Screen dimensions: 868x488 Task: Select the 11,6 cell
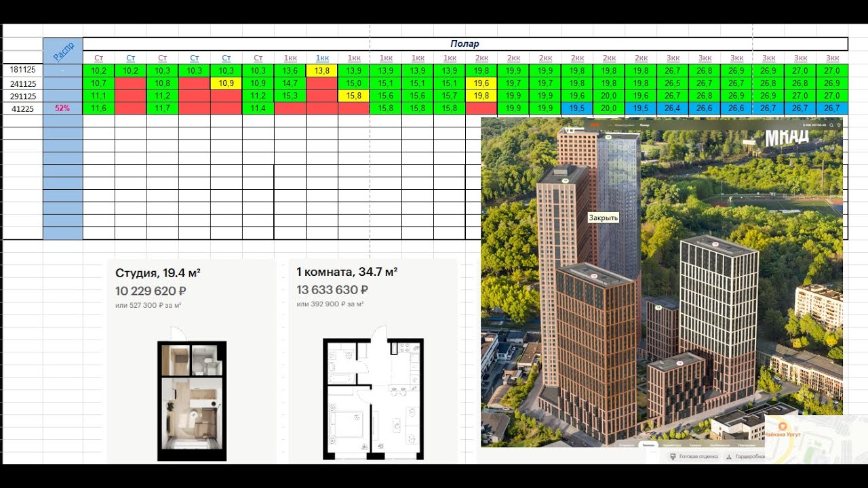99,108
